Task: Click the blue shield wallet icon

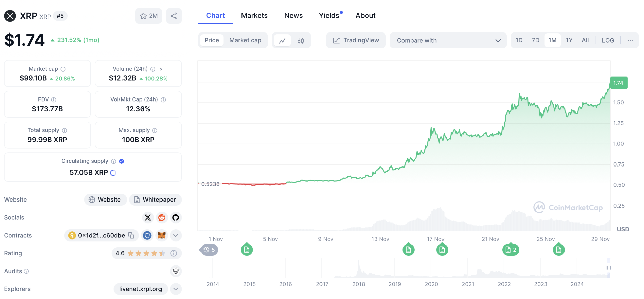Action: pyautogui.click(x=147, y=235)
